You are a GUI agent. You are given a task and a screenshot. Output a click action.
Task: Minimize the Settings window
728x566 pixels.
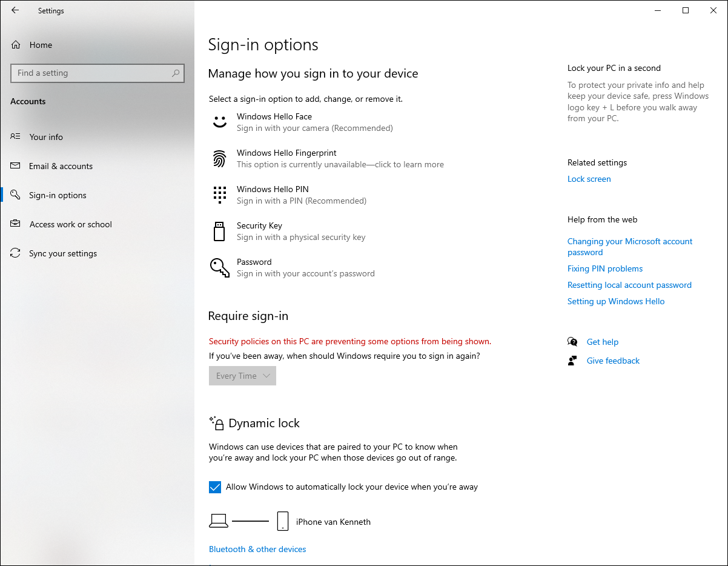[x=658, y=10]
